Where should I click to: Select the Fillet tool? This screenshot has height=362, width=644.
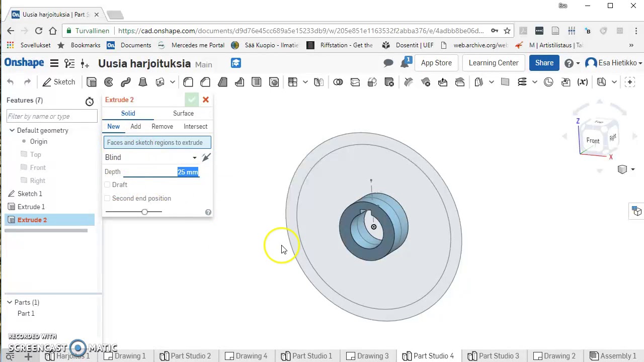point(188,82)
